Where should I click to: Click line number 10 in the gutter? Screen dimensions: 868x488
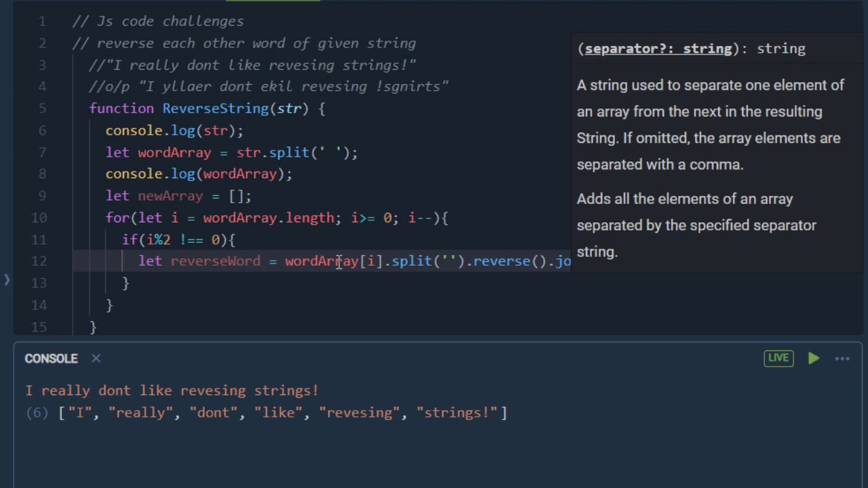39,218
